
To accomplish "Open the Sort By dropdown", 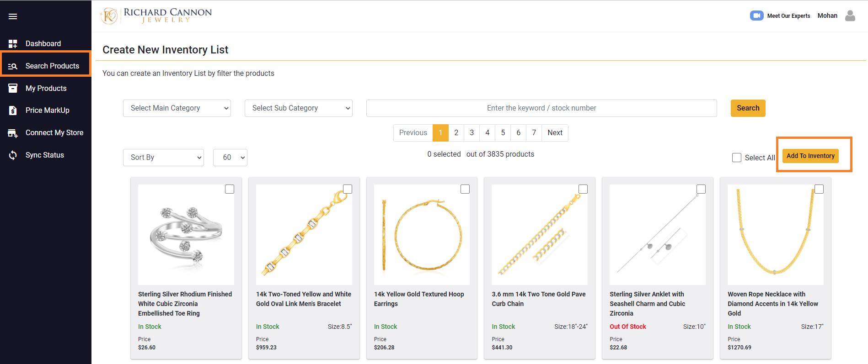I will 163,158.
